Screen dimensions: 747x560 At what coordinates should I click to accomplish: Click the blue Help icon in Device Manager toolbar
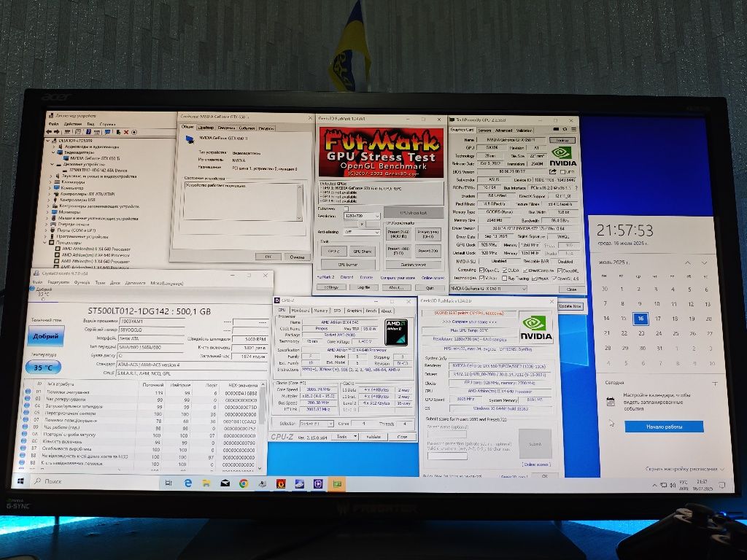click(88, 132)
